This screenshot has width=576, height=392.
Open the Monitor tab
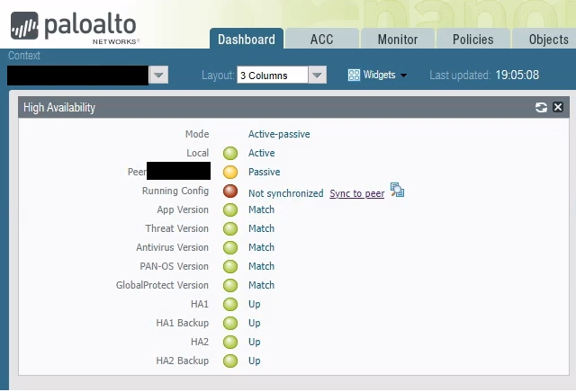click(x=397, y=40)
